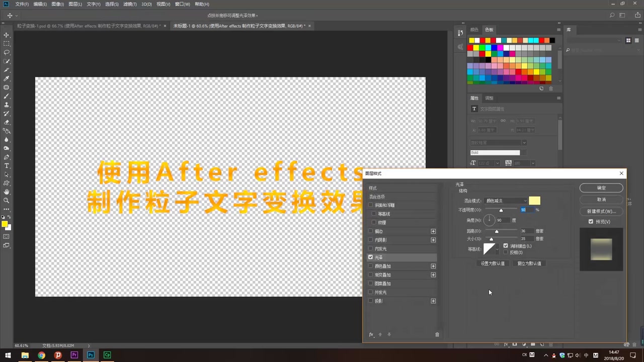Select the Eyedropper tool
This screenshot has width=644, height=362.
coord(7,78)
